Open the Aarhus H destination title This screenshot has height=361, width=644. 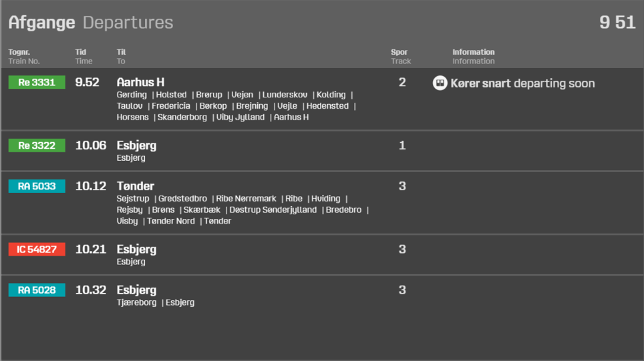click(x=140, y=83)
